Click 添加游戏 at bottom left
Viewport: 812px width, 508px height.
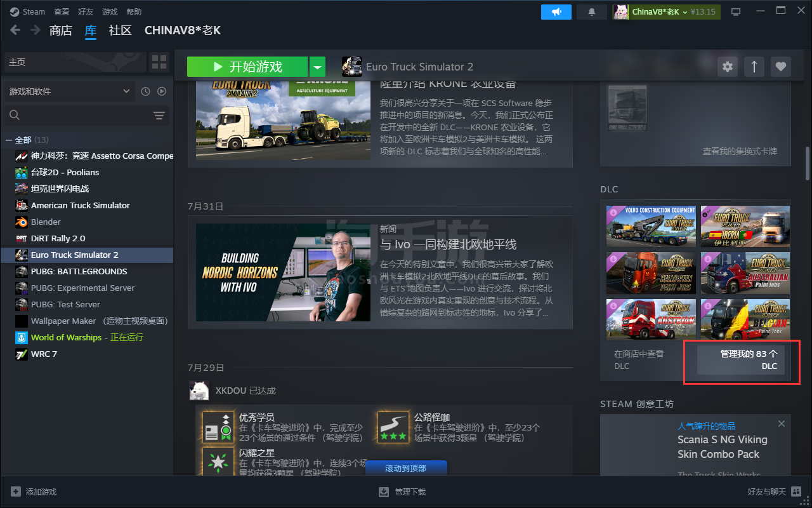(x=41, y=491)
